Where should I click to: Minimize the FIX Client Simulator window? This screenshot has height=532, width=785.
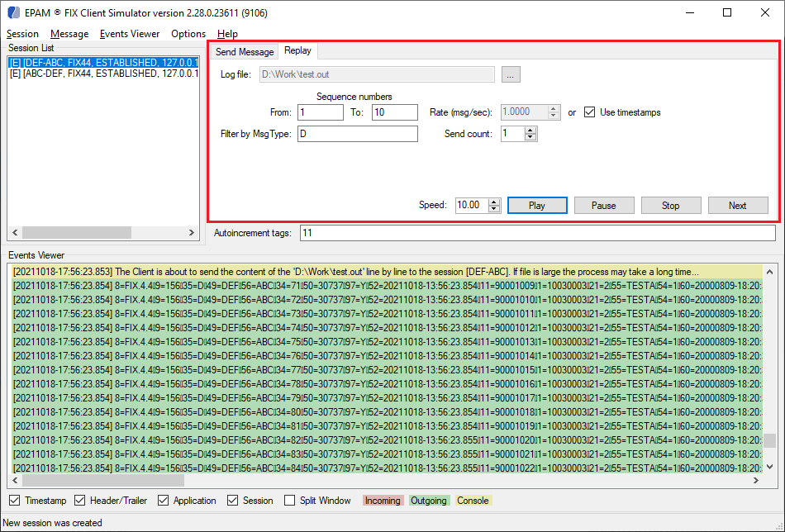coord(690,12)
